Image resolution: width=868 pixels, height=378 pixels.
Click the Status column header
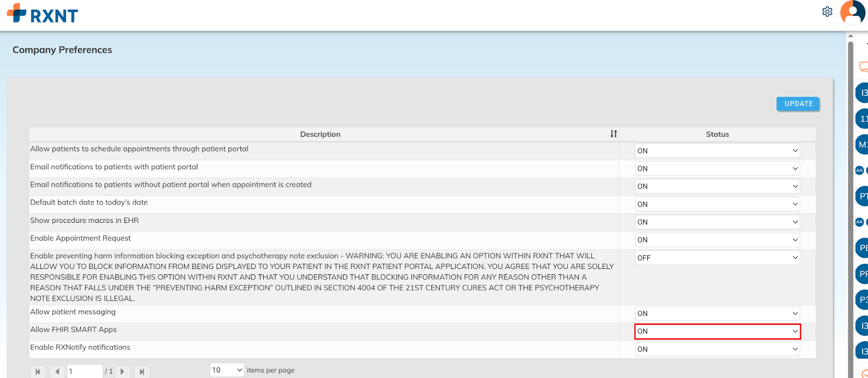point(717,134)
